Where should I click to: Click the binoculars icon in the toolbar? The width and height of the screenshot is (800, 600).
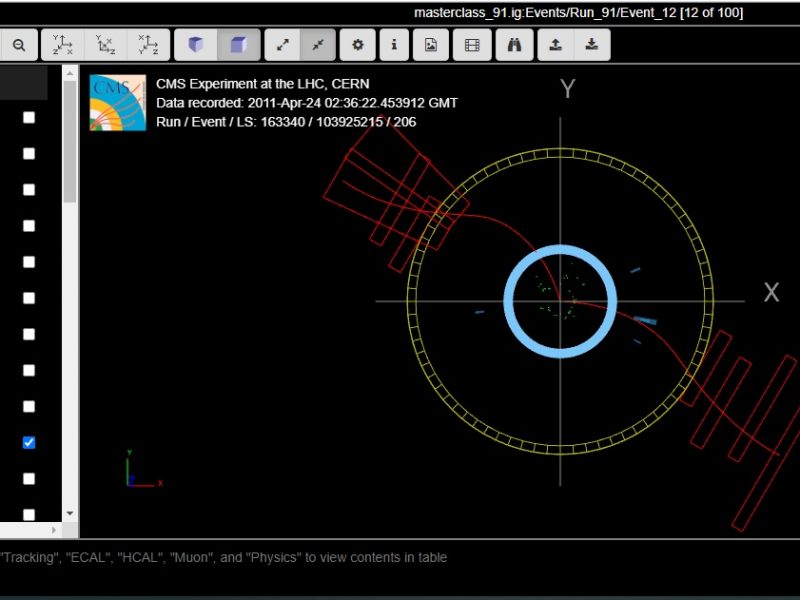point(514,45)
